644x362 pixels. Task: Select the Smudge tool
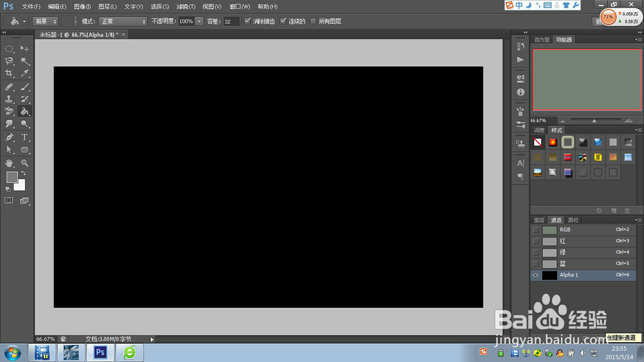pyautogui.click(x=9, y=124)
